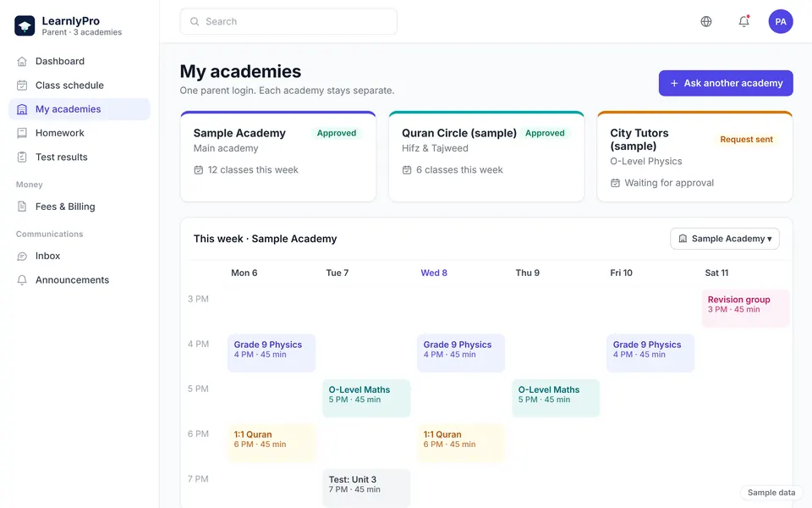The height and width of the screenshot is (508, 812).
Task: Open Thursday's O-Level Maths class
Action: click(556, 398)
